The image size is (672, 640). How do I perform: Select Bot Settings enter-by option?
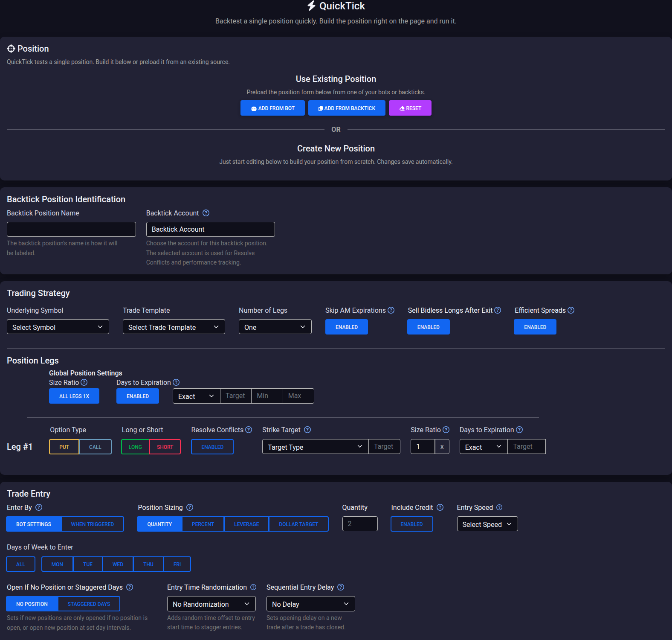34,524
